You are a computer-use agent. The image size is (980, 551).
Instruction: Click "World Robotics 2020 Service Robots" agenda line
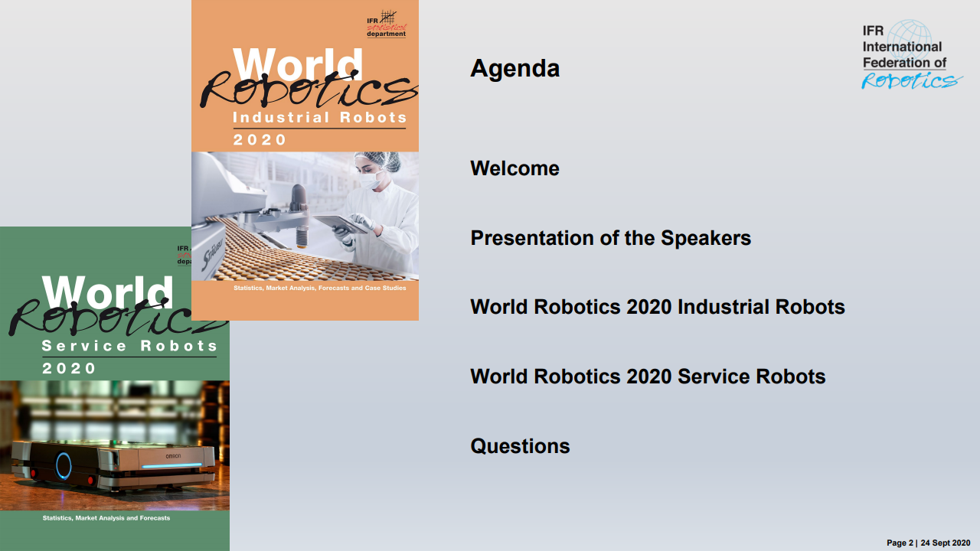[648, 377]
